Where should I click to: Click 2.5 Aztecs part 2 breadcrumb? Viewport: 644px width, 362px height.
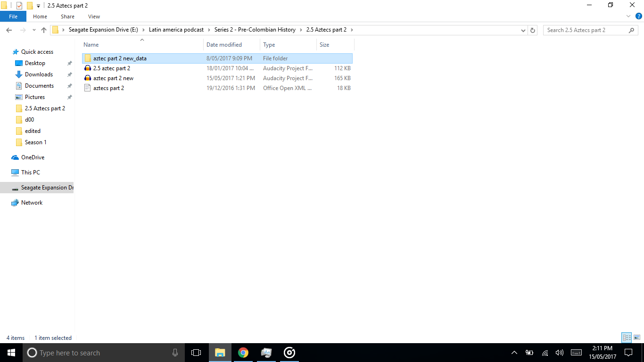[326, 30]
